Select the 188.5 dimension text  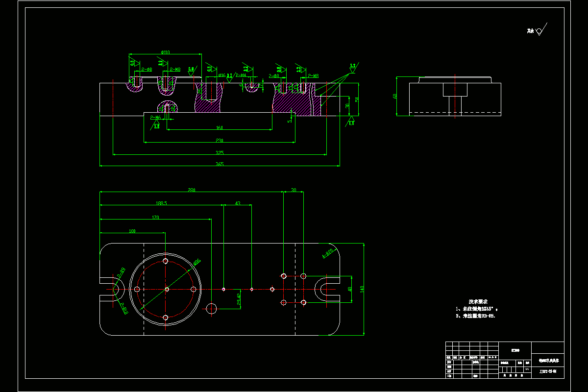[x=162, y=203]
